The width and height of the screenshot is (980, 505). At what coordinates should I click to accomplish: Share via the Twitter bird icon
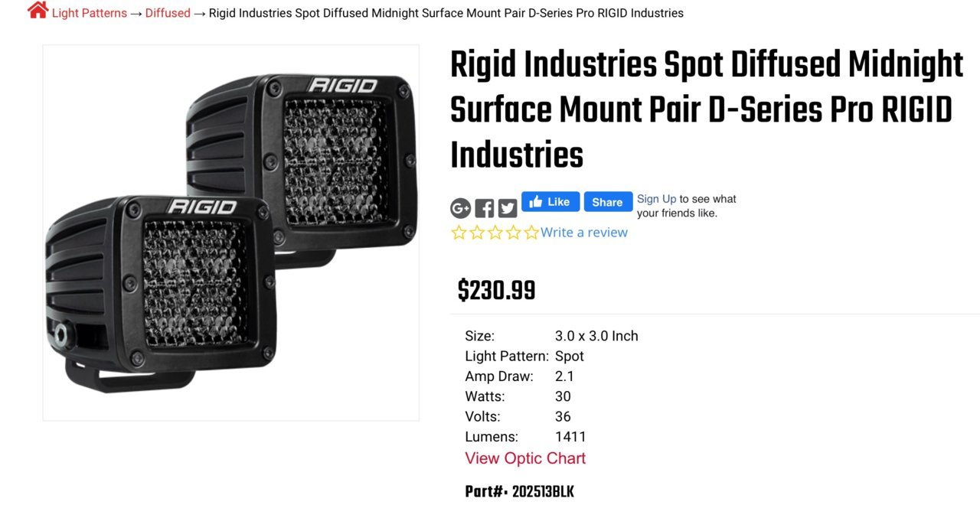coord(508,208)
